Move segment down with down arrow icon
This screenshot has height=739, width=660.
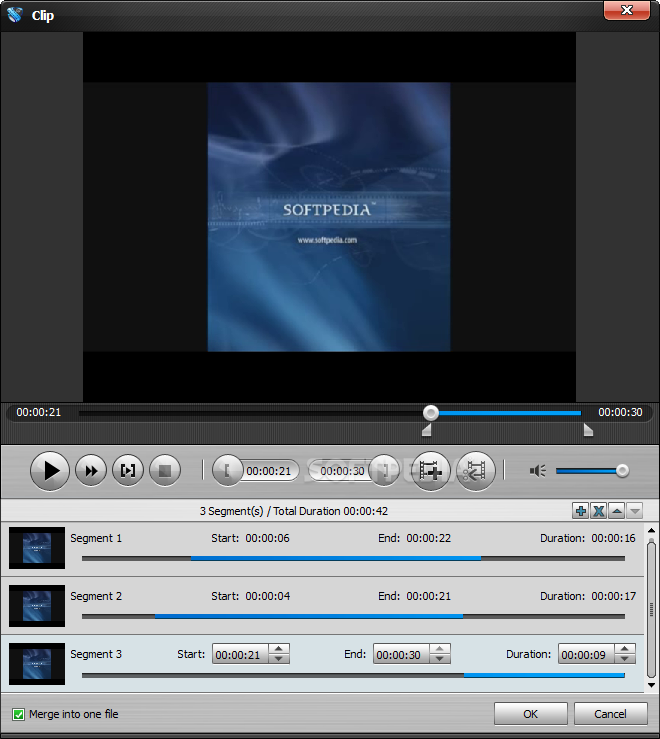pos(635,511)
